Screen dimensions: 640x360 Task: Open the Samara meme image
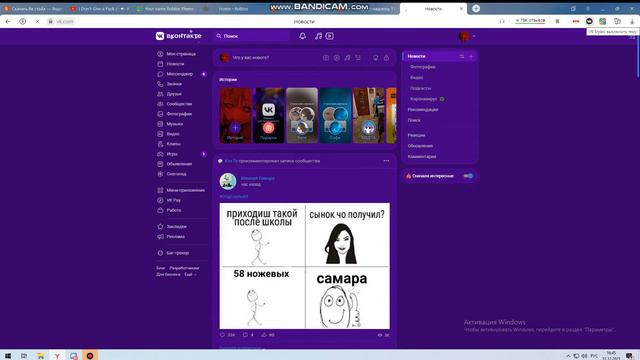pyautogui.click(x=304, y=266)
